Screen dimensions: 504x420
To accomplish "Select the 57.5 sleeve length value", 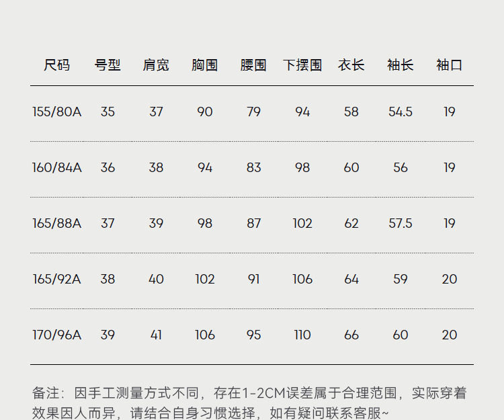I will (x=401, y=223).
